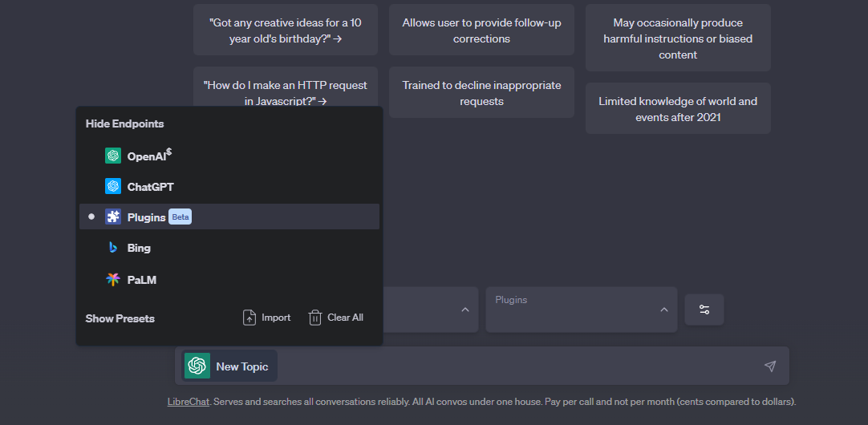This screenshot has height=425, width=868.
Task: Open the LibreChat link in footer
Action: tap(188, 402)
